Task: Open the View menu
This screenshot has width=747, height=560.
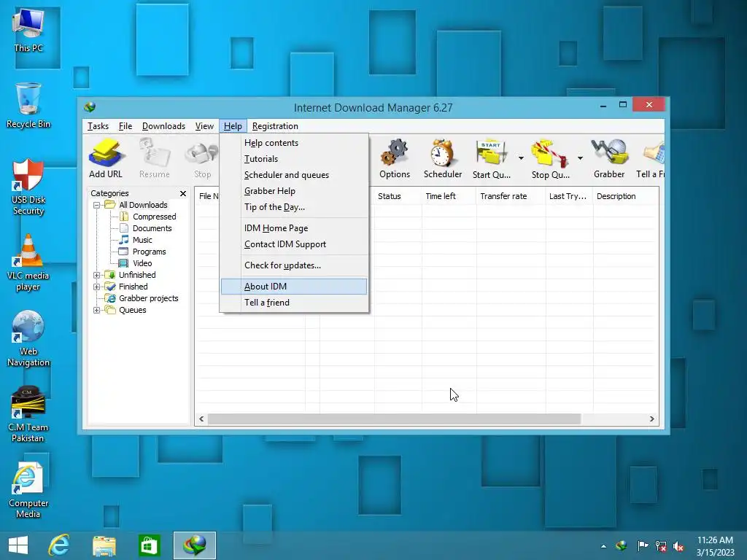Action: tap(204, 126)
